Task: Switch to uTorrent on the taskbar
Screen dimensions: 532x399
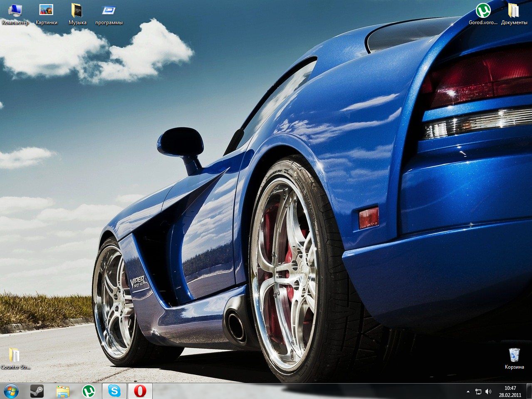Action: [88, 391]
